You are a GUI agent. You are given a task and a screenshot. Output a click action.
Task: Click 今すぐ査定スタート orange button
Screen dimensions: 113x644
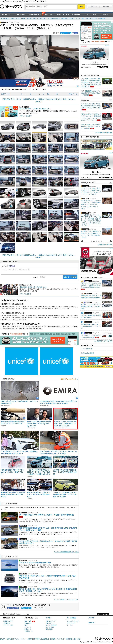tap(58, 340)
